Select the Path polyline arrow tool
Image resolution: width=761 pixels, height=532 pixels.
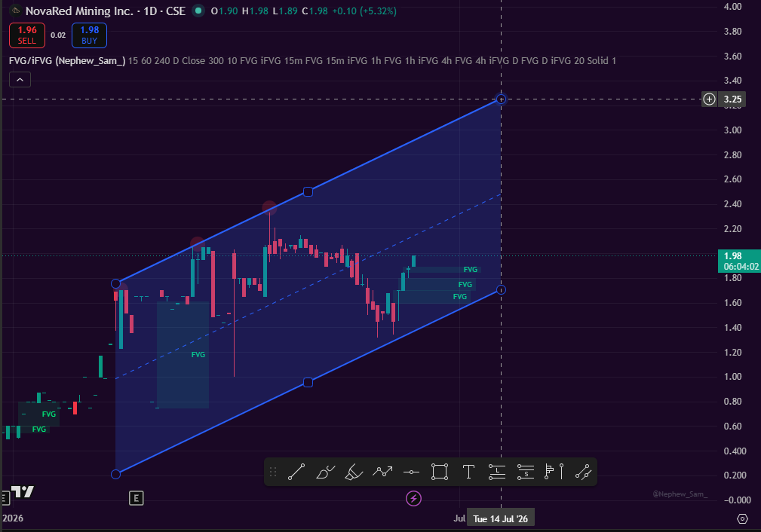click(382, 472)
